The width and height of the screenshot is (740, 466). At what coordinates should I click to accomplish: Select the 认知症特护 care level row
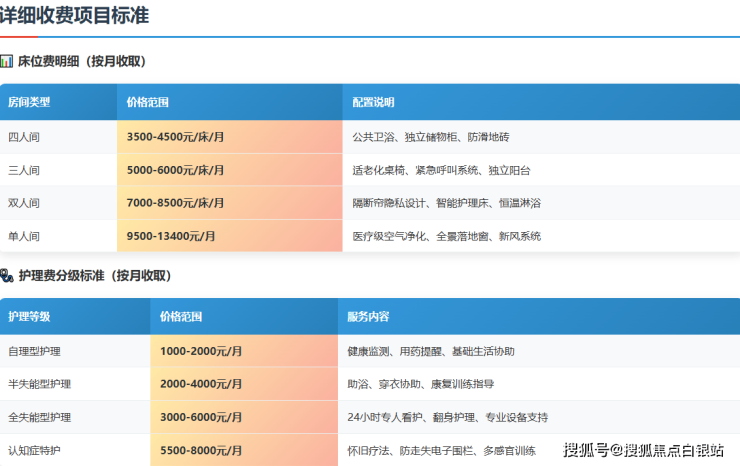click(x=35, y=450)
